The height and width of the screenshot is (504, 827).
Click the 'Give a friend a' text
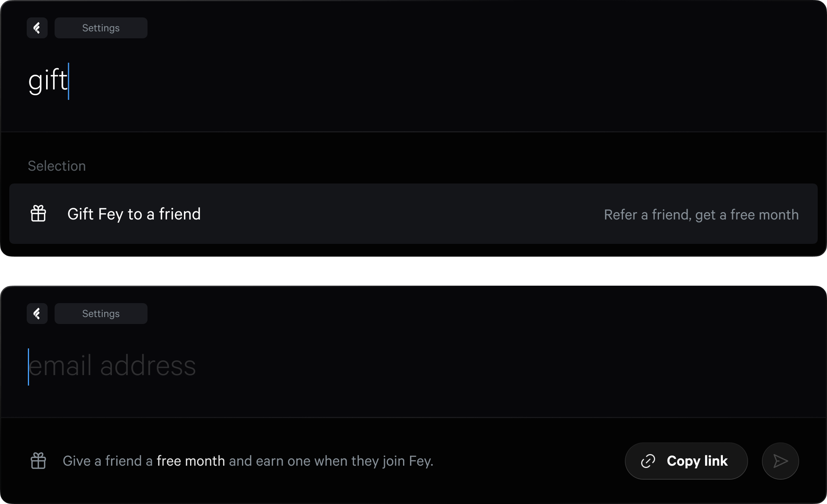108,461
